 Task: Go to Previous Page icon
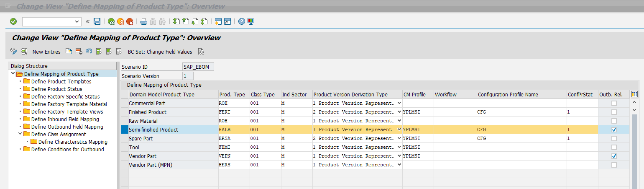tap(186, 21)
